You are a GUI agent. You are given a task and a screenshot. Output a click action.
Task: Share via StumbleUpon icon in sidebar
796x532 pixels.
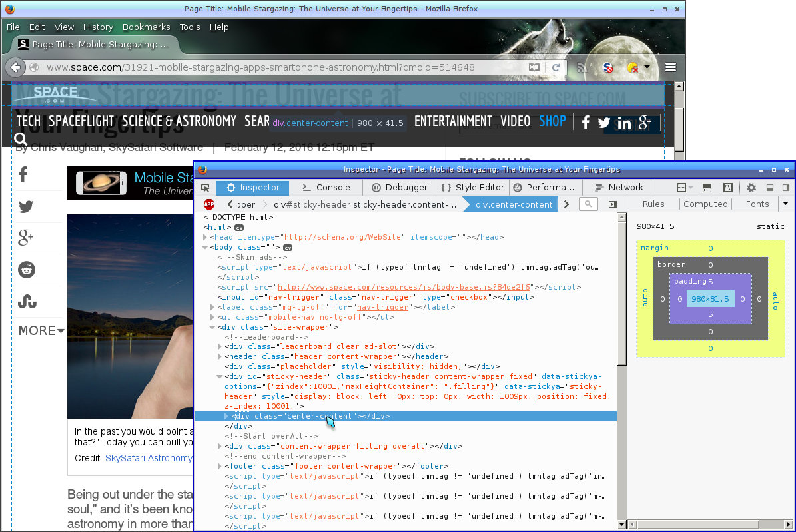click(x=27, y=302)
